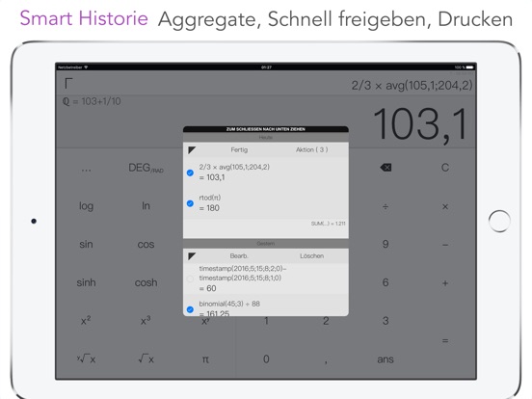The height and width of the screenshot is (399, 532).
Task: Select the timestamp entry's empty checkbox
Action: point(190,279)
